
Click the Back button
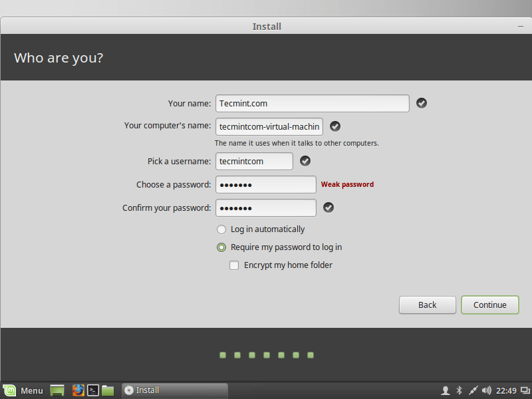[x=427, y=305]
